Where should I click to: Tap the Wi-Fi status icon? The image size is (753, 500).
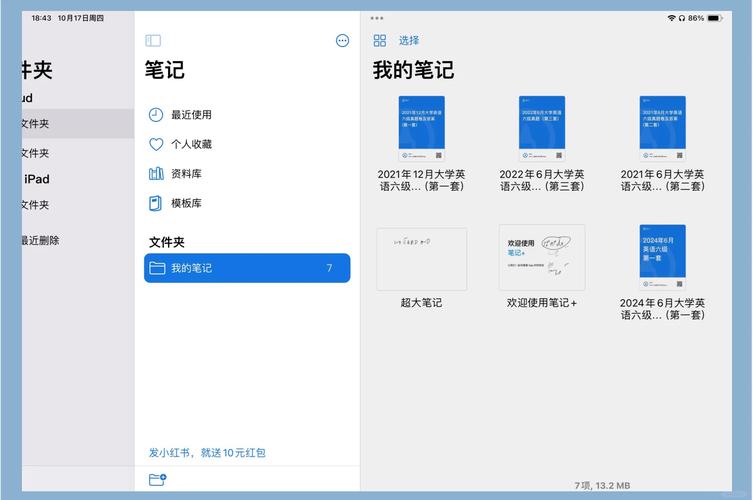pyautogui.click(x=671, y=18)
